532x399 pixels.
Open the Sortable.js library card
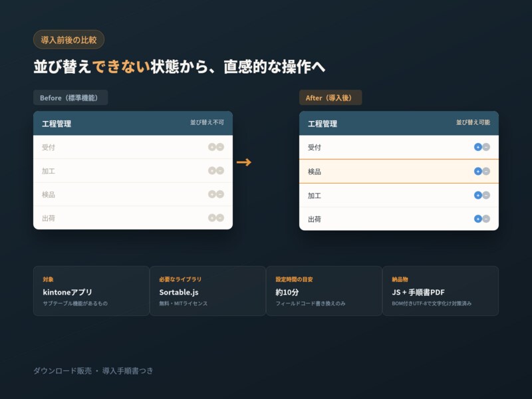coord(207,291)
